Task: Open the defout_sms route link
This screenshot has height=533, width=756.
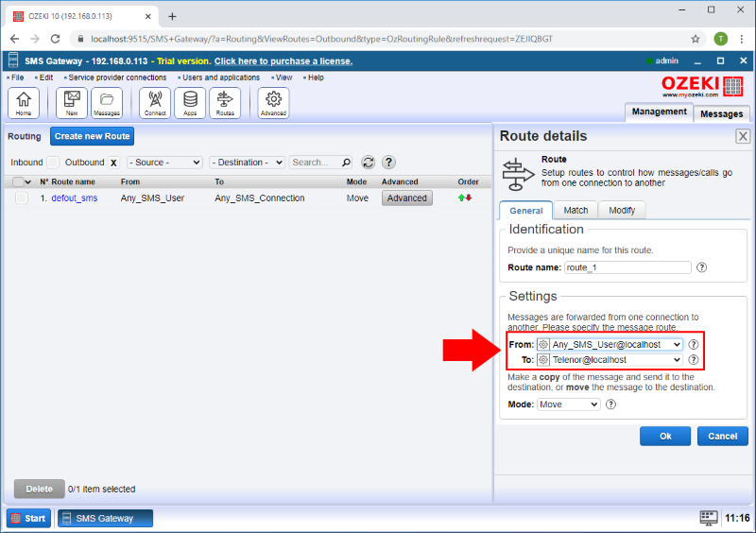Action: [75, 198]
